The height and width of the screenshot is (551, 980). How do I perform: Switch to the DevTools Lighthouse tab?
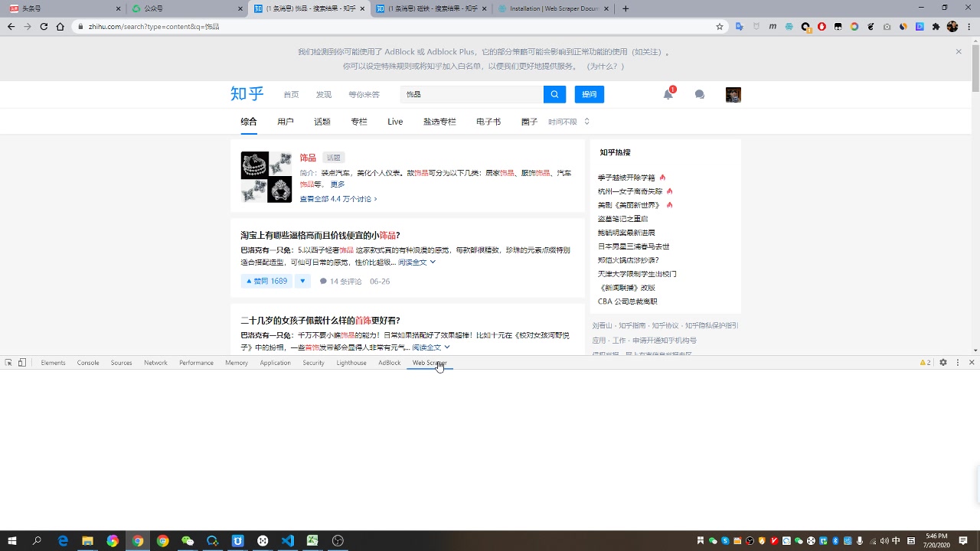point(351,363)
